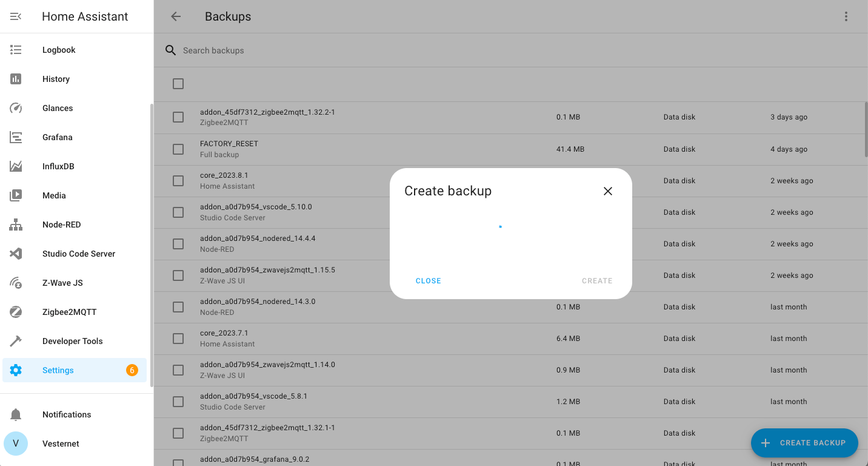Viewport: 868px width, 466px height.
Task: Select the nodered_14.4.4 backup checkbox
Action: [178, 243]
